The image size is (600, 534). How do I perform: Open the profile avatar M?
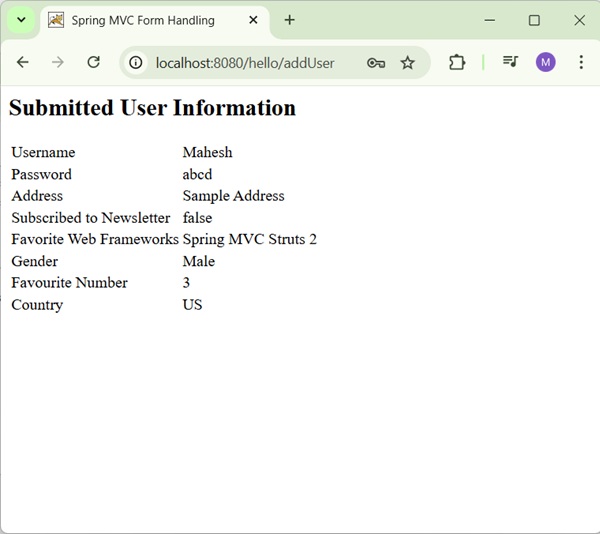point(545,62)
